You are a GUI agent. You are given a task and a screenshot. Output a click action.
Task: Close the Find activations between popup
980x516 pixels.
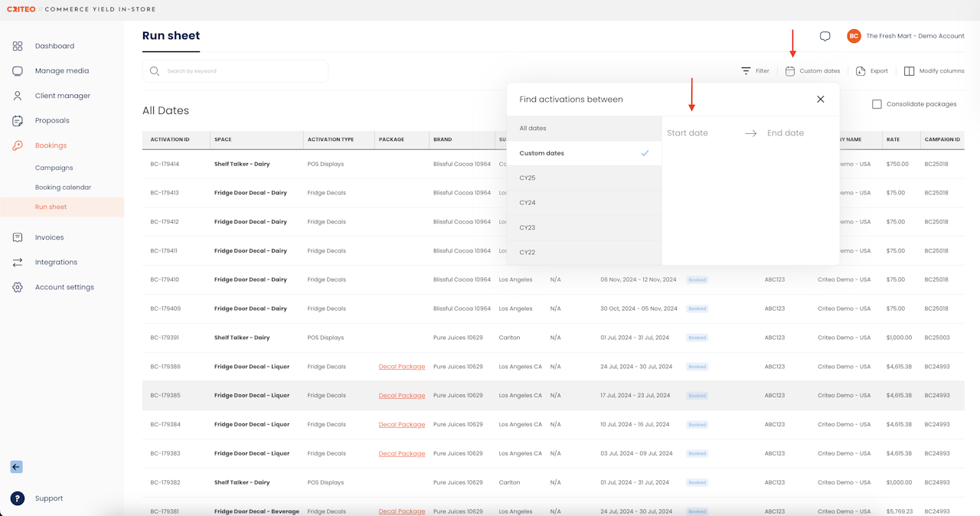(x=820, y=100)
